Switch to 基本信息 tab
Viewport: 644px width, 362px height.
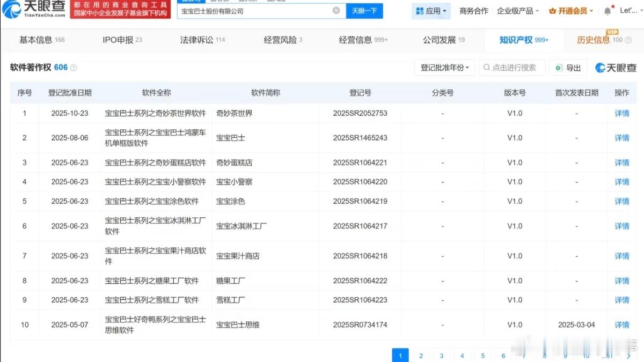pos(42,40)
